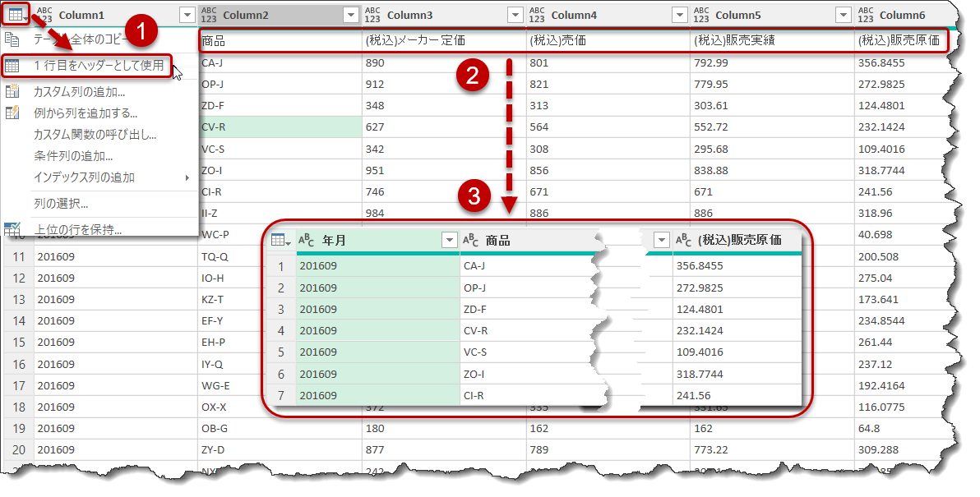The width and height of the screenshot is (980, 497).
Task: Click the ZY-D cell in row 20
Action: (280, 449)
